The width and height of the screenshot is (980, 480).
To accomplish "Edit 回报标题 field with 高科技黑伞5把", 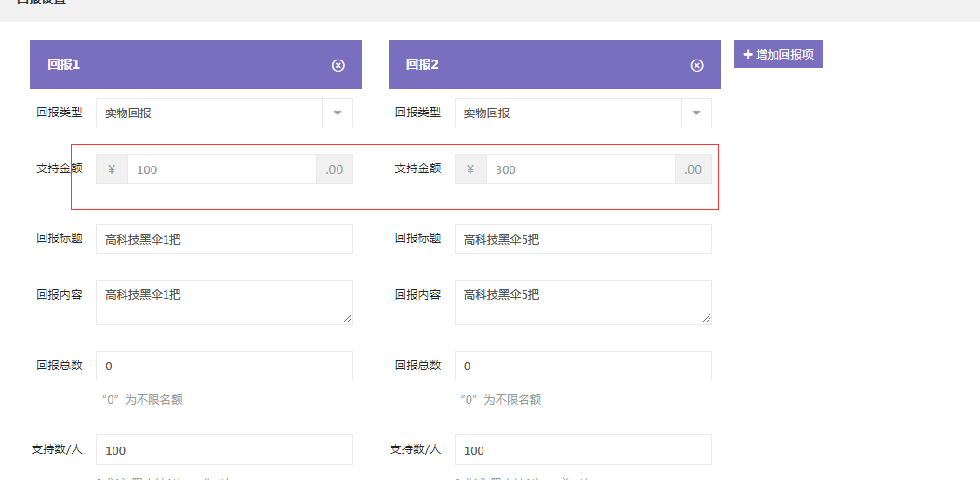I will pos(583,239).
